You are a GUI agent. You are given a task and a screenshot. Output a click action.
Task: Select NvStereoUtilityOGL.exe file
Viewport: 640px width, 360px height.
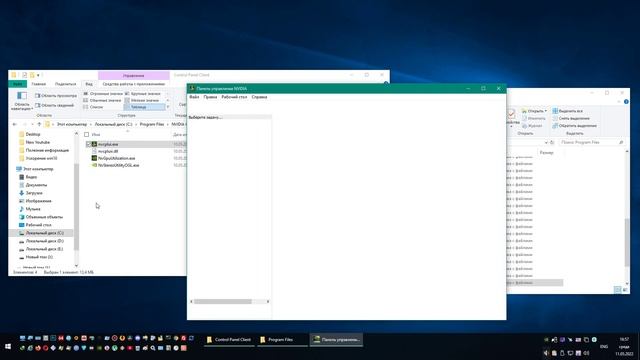(x=118, y=165)
